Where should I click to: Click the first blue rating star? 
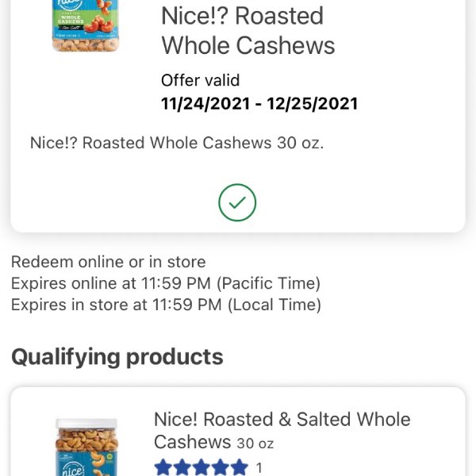(x=163, y=467)
